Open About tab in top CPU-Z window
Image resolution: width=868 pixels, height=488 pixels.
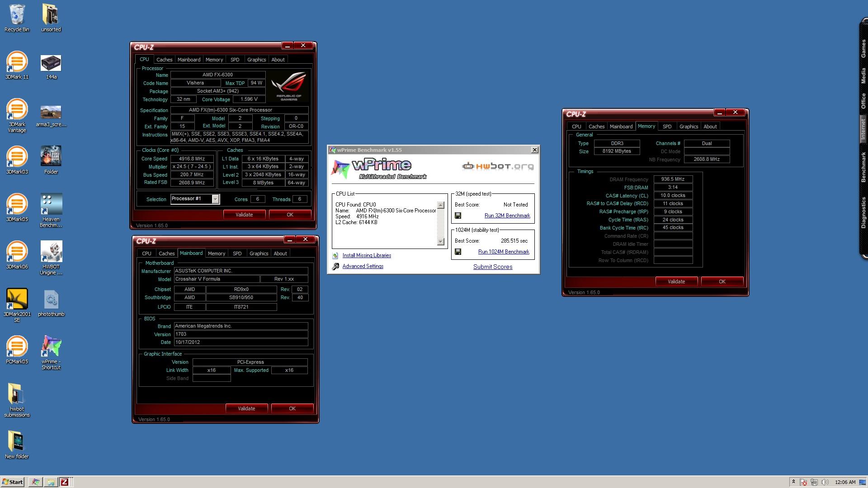(278, 60)
